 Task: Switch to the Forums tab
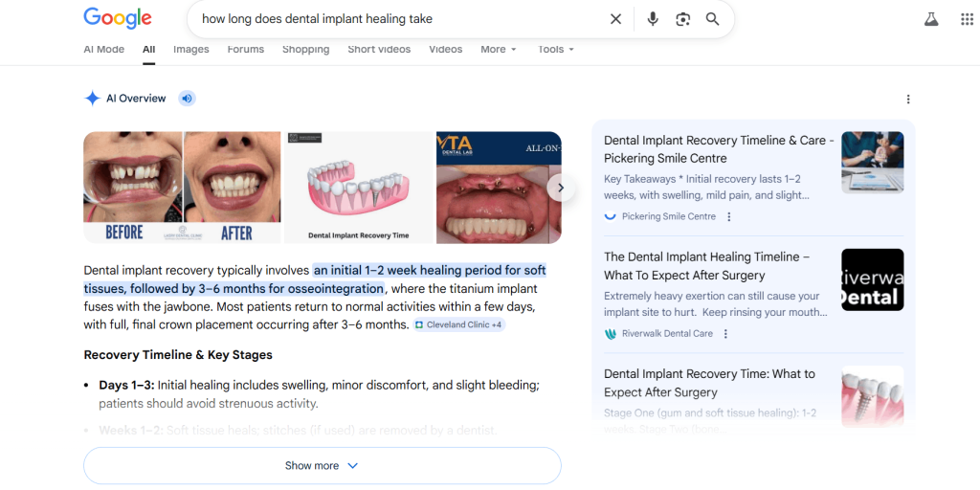[246, 50]
